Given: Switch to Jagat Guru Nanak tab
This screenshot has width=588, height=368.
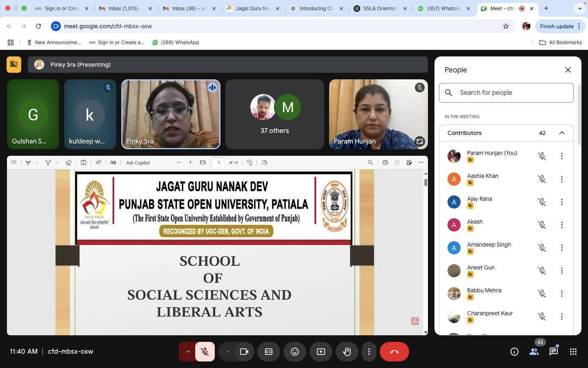Looking at the screenshot, I should [x=253, y=8].
